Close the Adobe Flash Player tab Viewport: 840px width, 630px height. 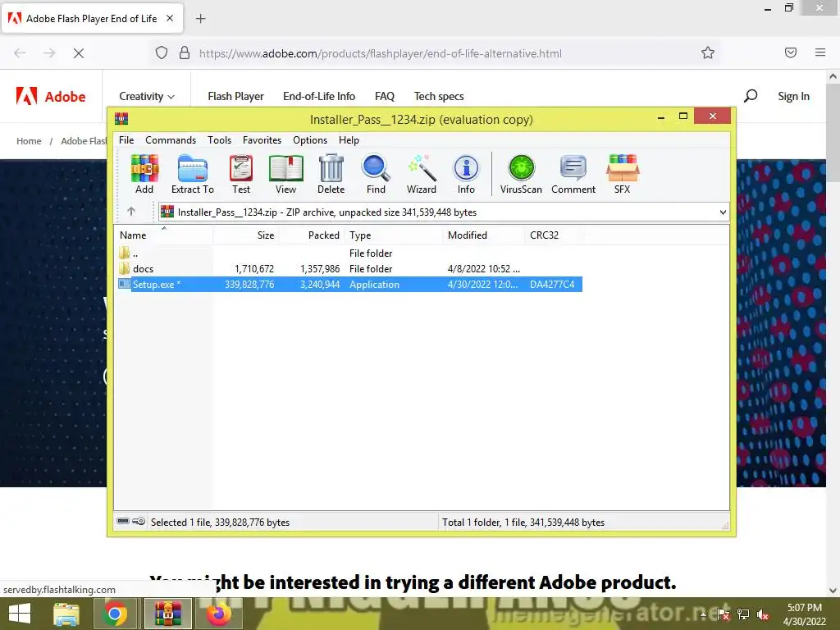(170, 18)
